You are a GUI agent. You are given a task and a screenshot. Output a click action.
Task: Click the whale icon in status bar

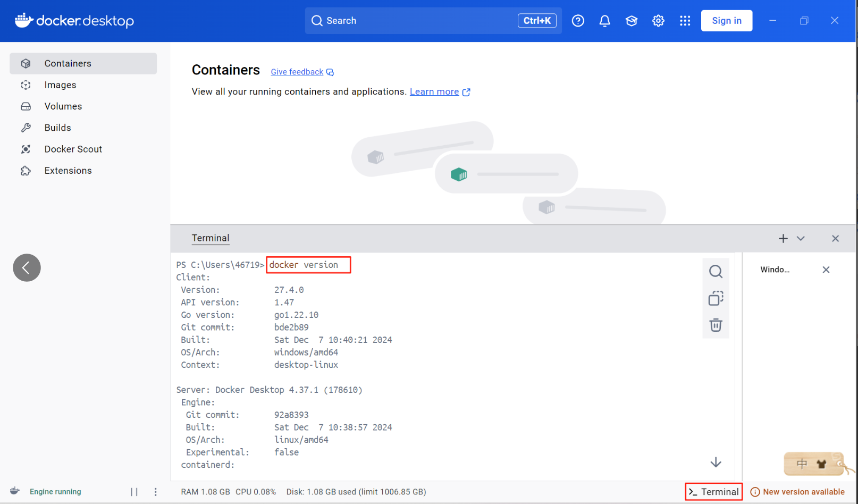coord(15,491)
